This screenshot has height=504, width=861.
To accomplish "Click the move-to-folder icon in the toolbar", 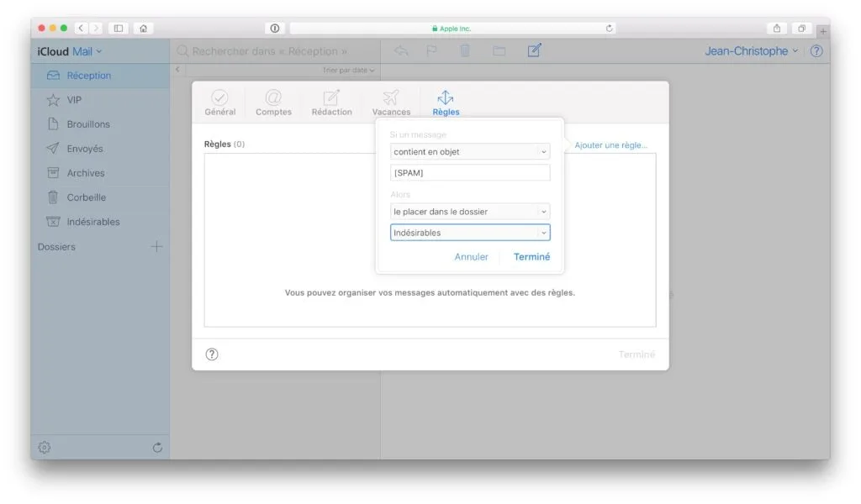I will (499, 51).
